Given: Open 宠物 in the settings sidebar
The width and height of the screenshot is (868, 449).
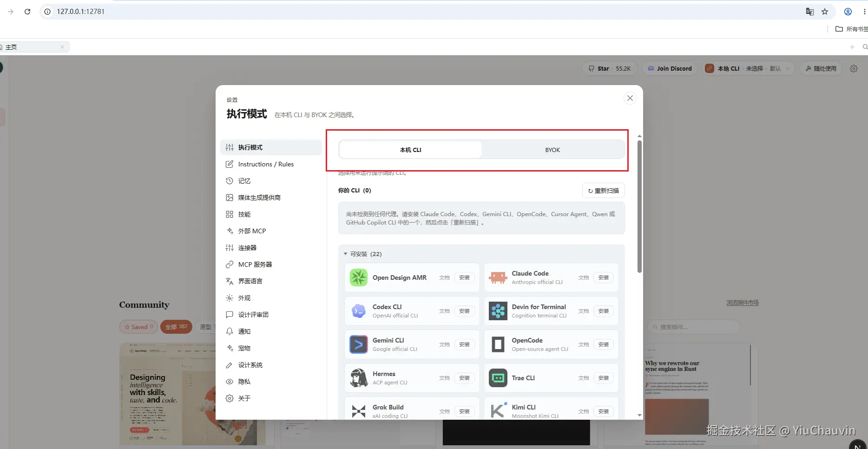Looking at the screenshot, I should point(271,348).
